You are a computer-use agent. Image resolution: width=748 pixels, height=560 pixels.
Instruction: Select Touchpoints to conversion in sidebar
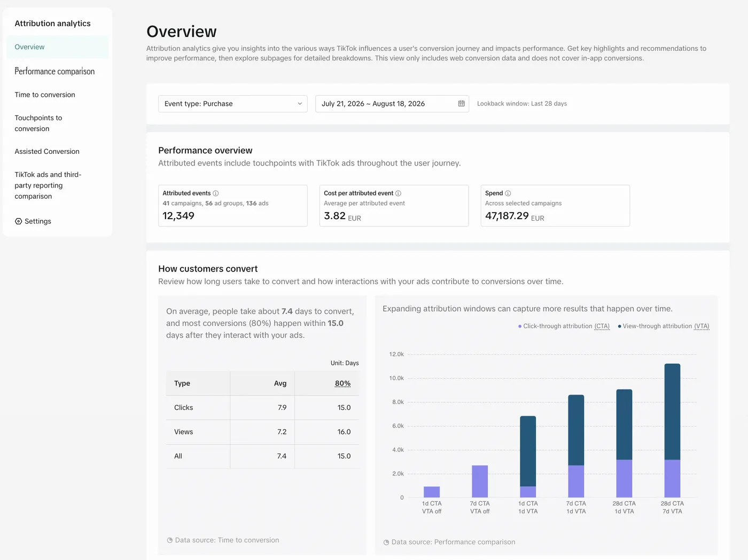(x=38, y=123)
